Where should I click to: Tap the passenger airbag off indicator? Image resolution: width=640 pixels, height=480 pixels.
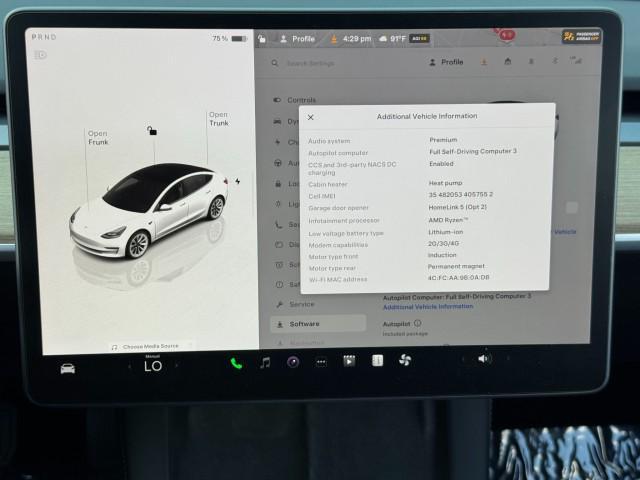(581, 37)
